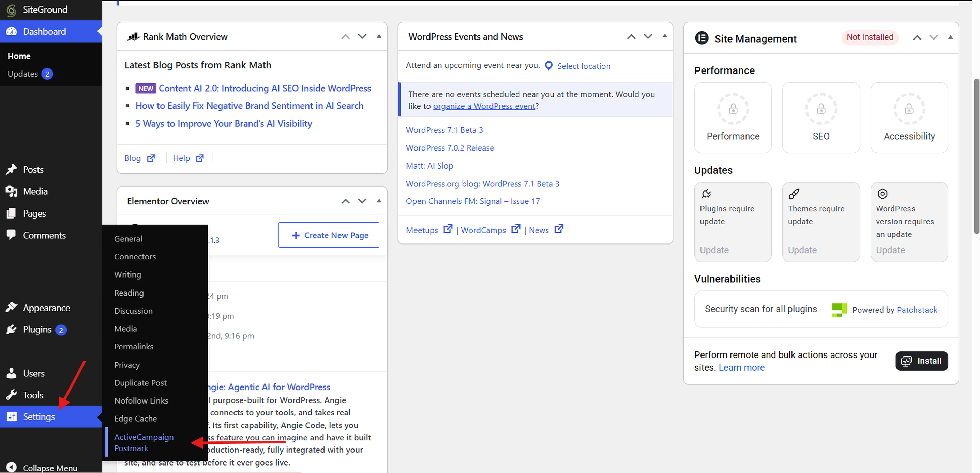Click the Elementor logo in Site Management

(702, 38)
